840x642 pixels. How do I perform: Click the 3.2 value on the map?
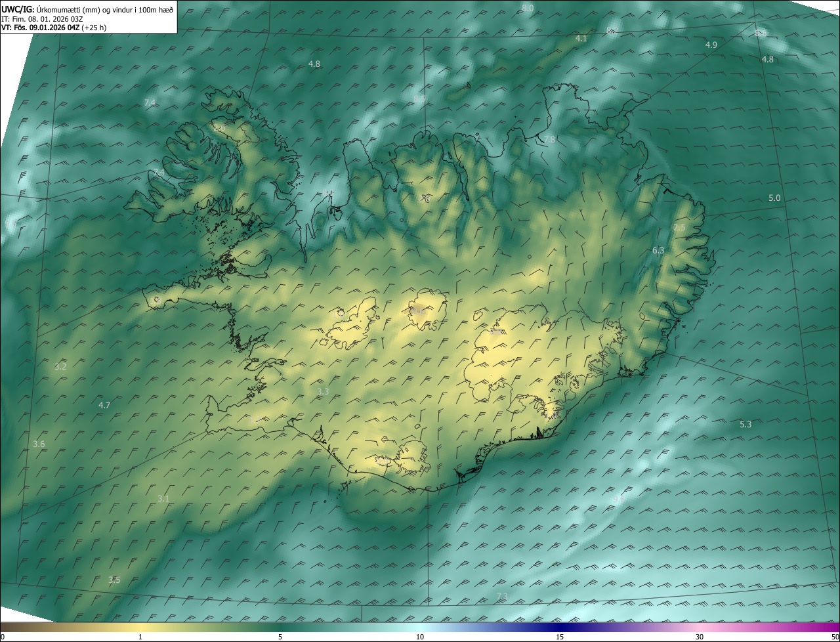pyautogui.click(x=60, y=367)
